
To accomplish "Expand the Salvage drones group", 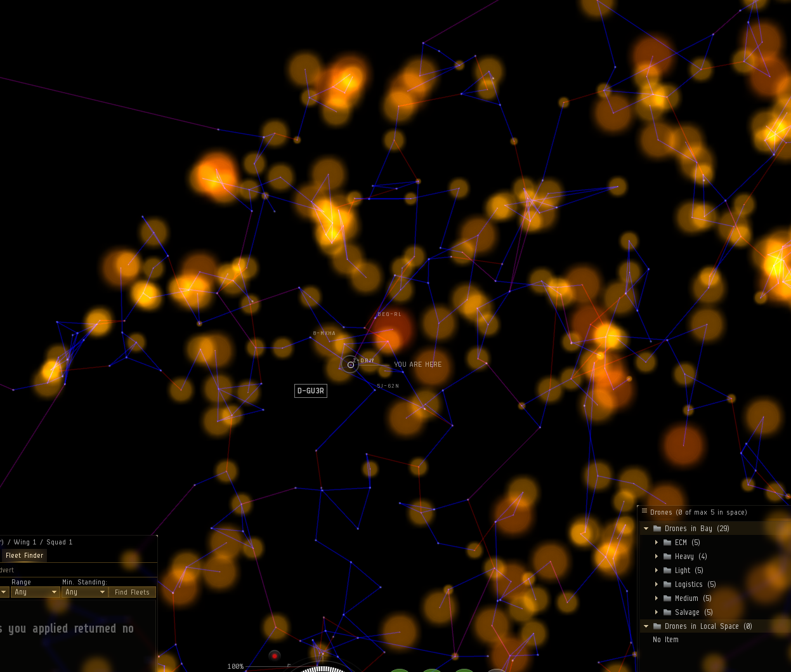I will (657, 612).
